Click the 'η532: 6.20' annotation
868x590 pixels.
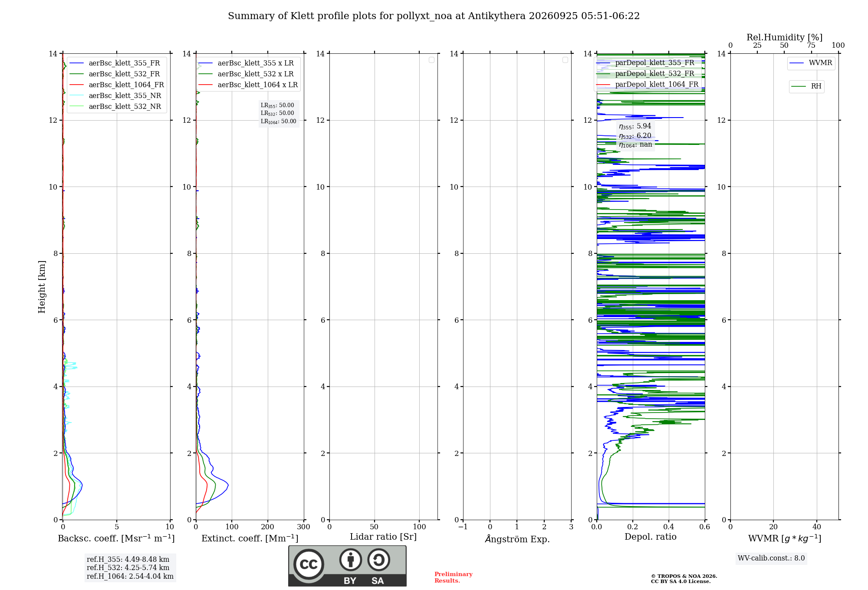(635, 136)
